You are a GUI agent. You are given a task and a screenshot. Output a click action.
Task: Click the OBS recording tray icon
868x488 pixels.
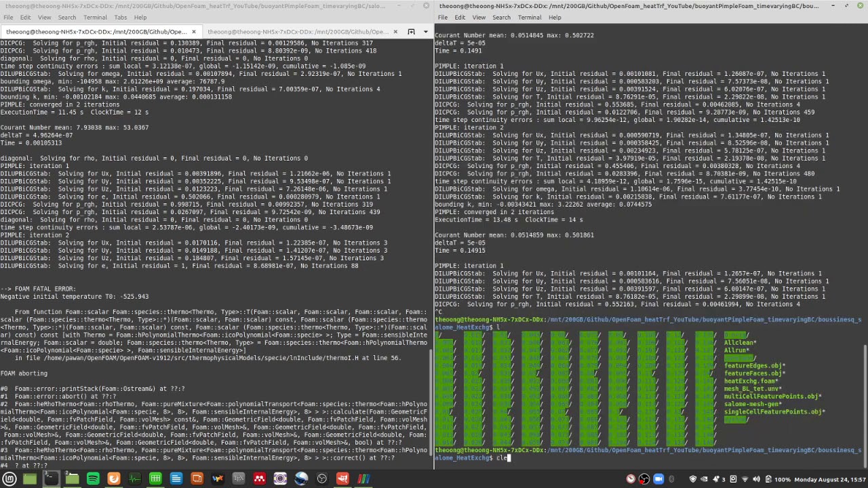point(644,479)
